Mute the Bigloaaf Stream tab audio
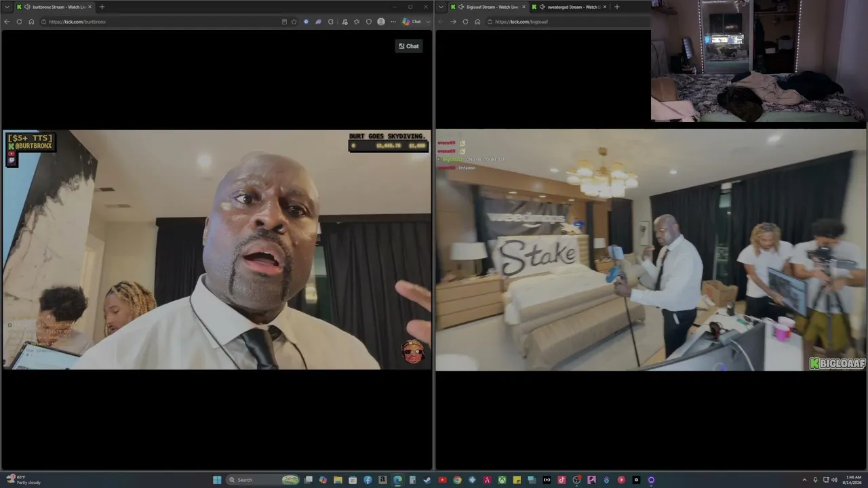This screenshot has width=868, height=488. 461,7
